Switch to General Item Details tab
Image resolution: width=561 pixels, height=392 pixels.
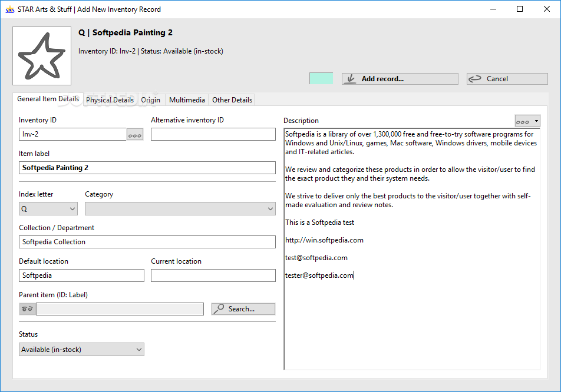[x=48, y=99]
